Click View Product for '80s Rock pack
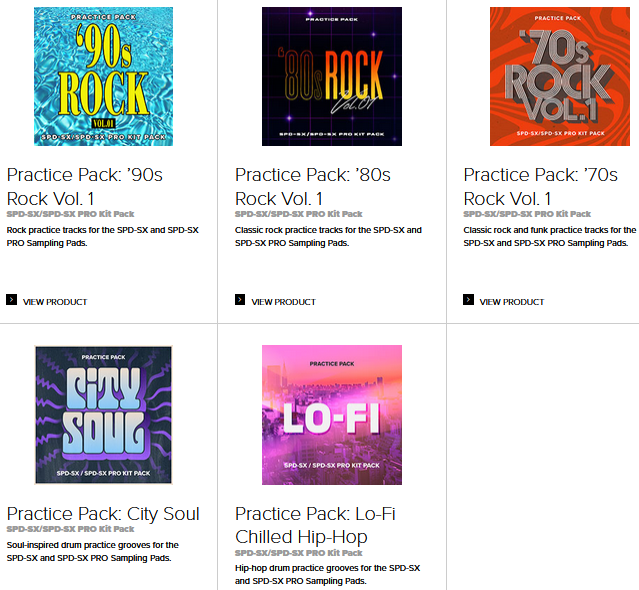Viewport: 639px width, 590px height. [x=284, y=302]
